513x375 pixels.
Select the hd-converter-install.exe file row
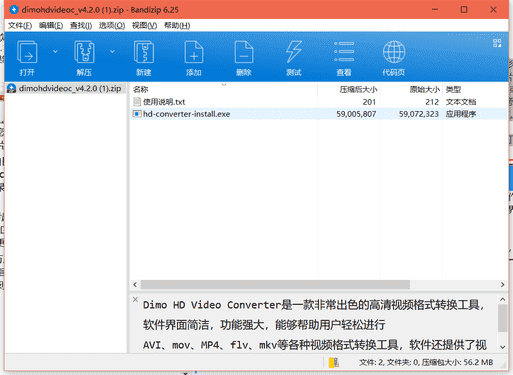point(318,114)
